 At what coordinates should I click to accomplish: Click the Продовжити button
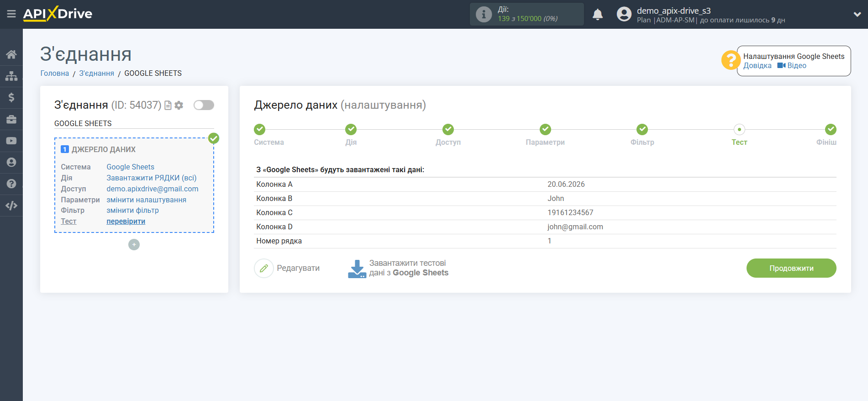[x=791, y=268]
